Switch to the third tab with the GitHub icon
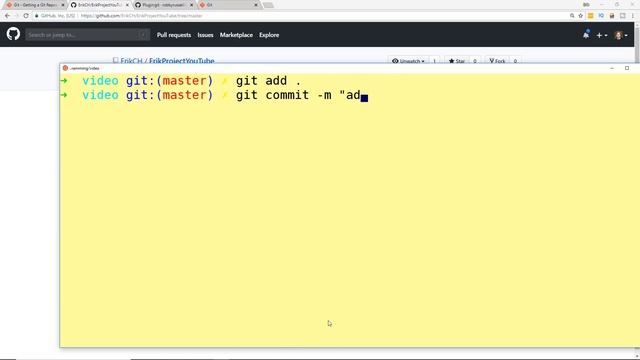This screenshot has width=640, height=360. coord(164,5)
